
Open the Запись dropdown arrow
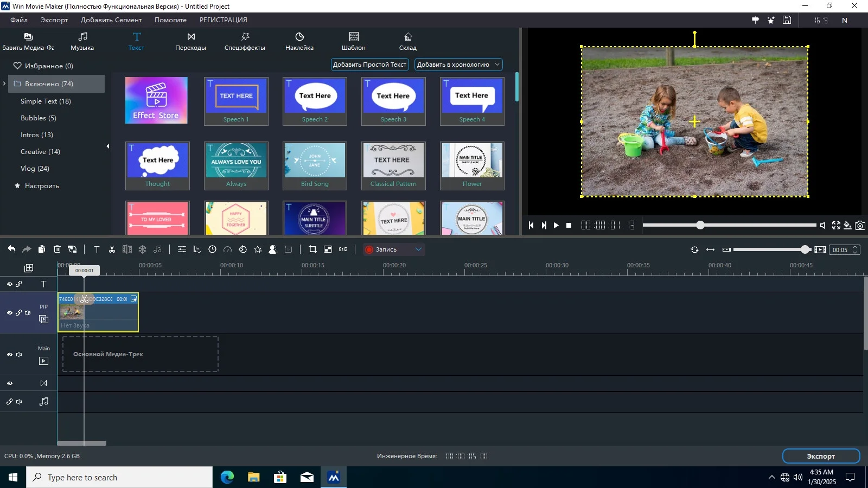pos(418,249)
